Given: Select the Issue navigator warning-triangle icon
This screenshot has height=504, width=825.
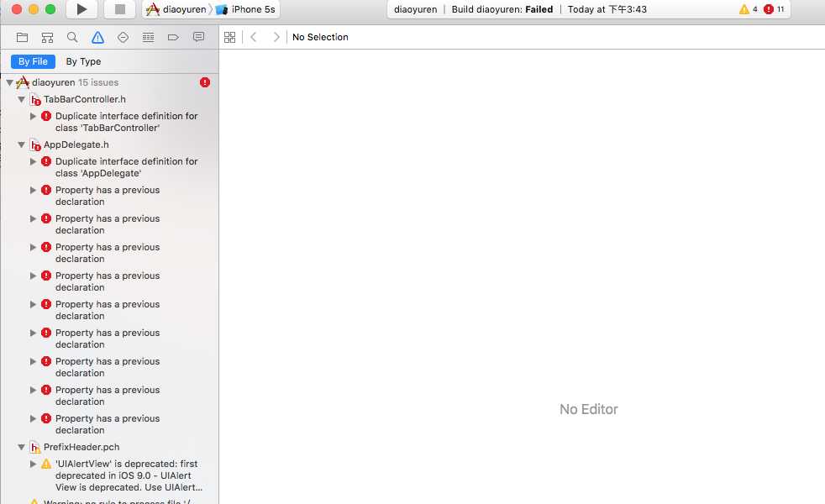Looking at the screenshot, I should (97, 37).
